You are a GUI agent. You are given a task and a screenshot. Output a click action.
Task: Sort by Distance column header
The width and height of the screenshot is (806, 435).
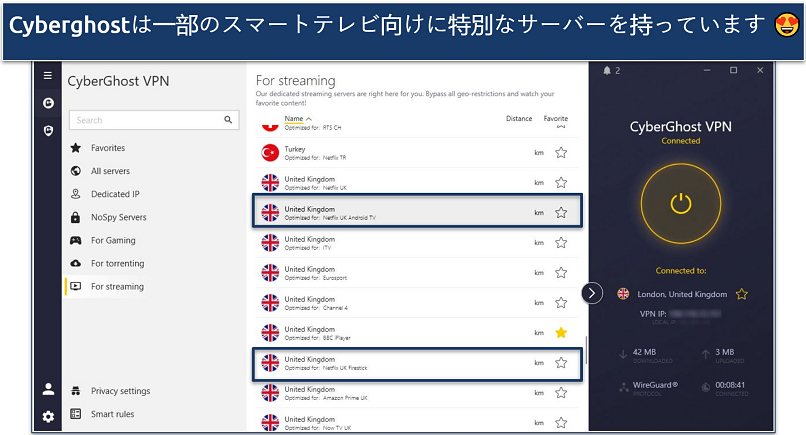pos(518,119)
